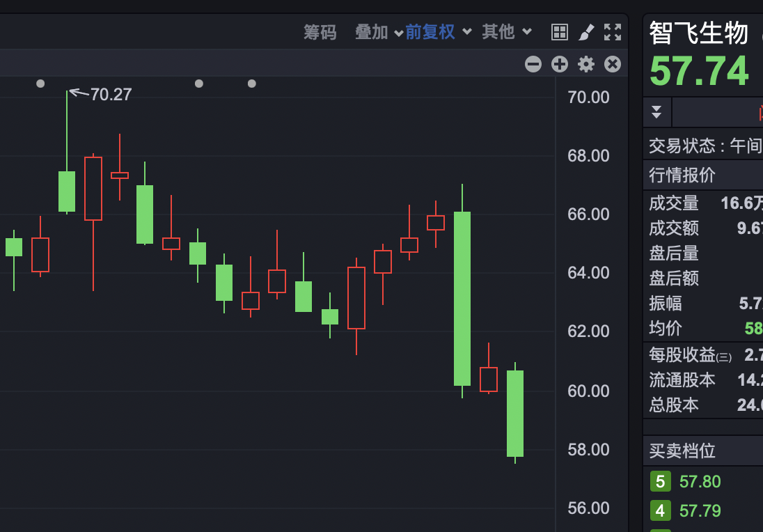Enable the 叠加 overlay comparison mode

coord(371,31)
